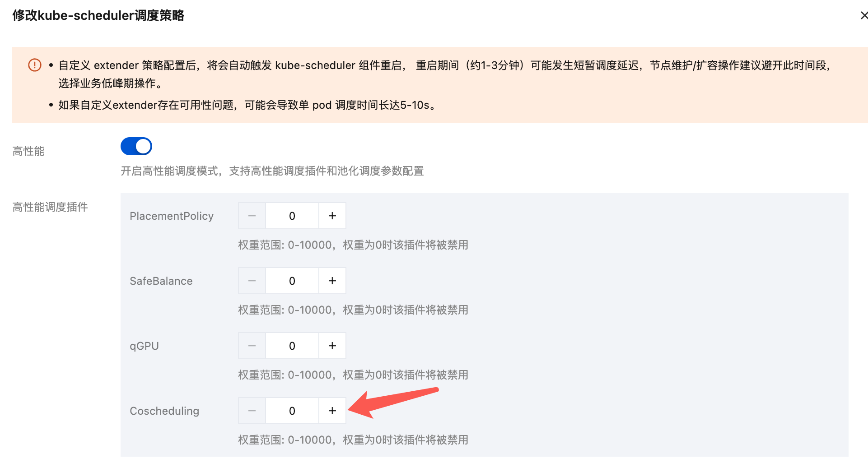868x463 pixels.
Task: Close the kube-scheduler policy dialog
Action: [864, 16]
